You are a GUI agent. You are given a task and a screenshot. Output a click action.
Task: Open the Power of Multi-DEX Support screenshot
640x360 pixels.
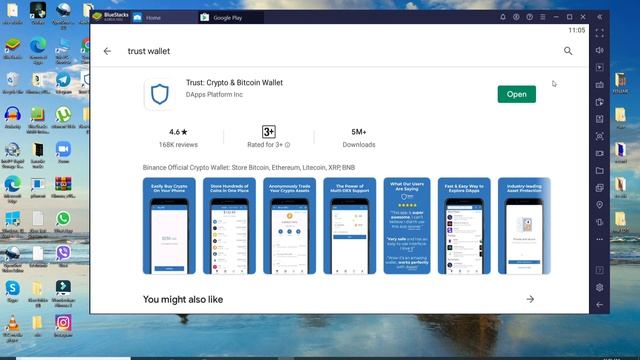[349, 226]
